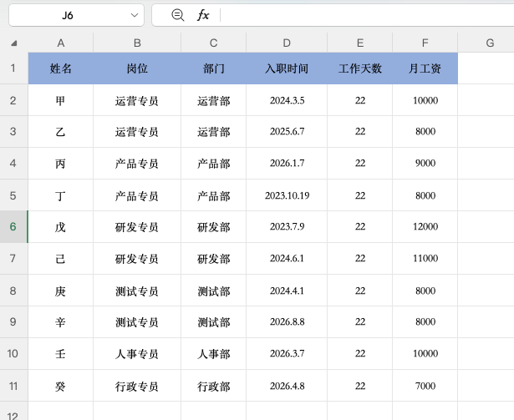514x420 pixels.
Task: Expand the Name Box dropdown arrow
Action: (134, 15)
